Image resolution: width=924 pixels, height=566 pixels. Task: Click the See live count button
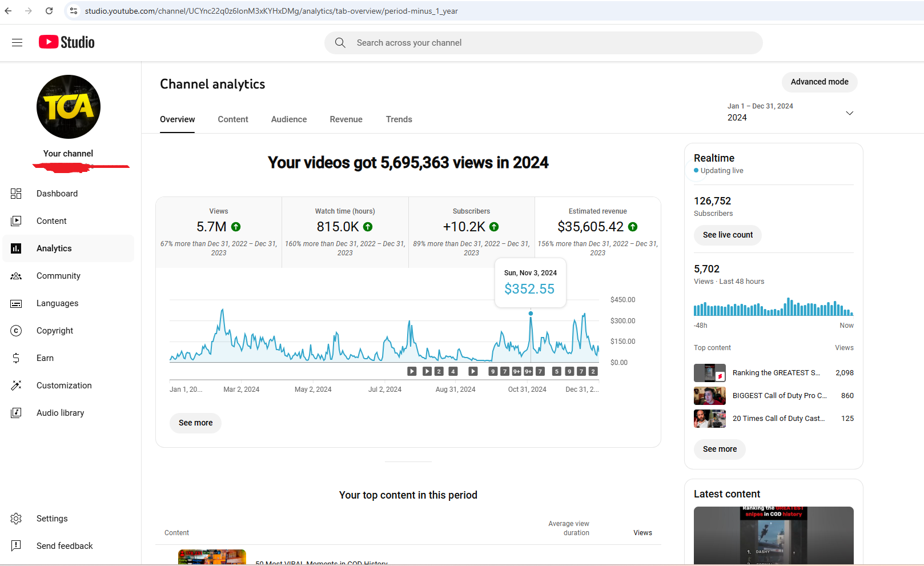click(x=727, y=235)
